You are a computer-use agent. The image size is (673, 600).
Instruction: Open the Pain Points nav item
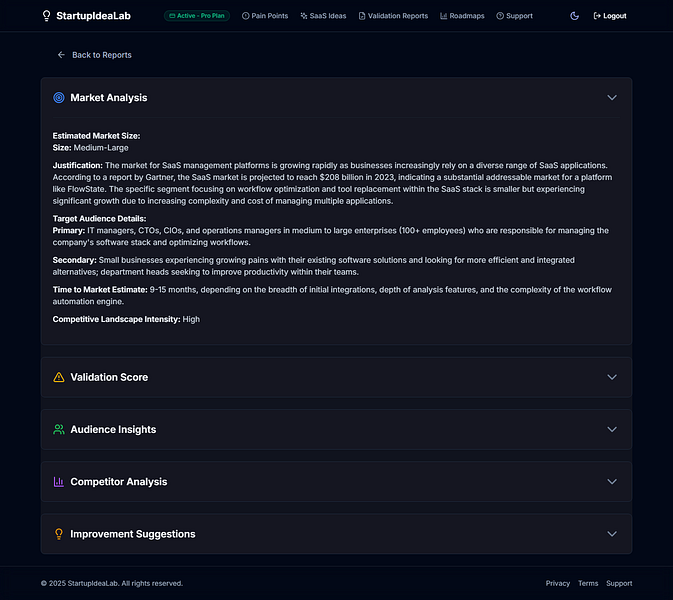coord(265,16)
